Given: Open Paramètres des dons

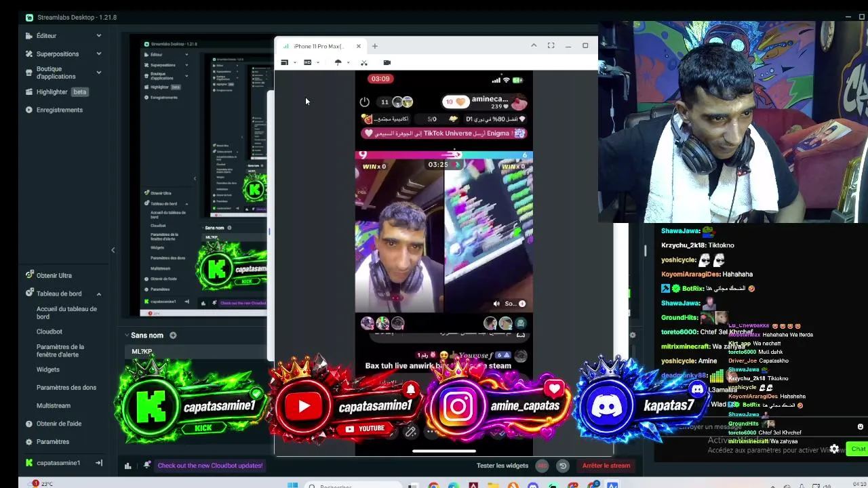Looking at the screenshot, I should [66, 387].
